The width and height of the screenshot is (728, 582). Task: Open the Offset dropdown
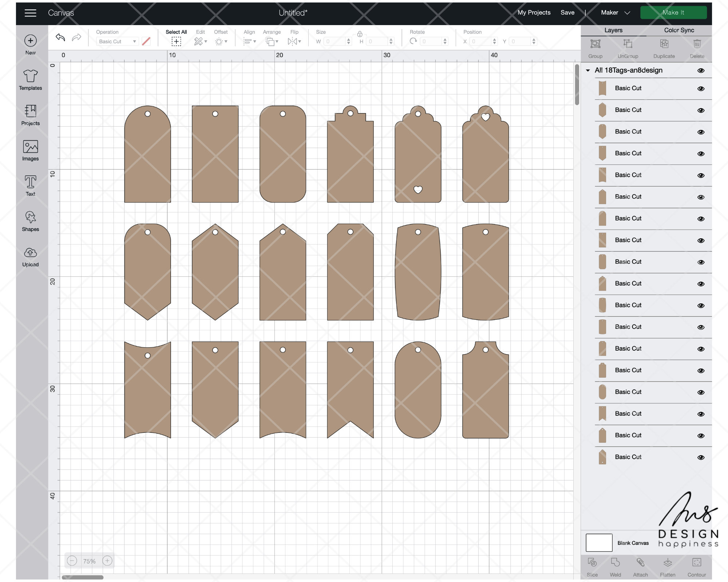[221, 41]
